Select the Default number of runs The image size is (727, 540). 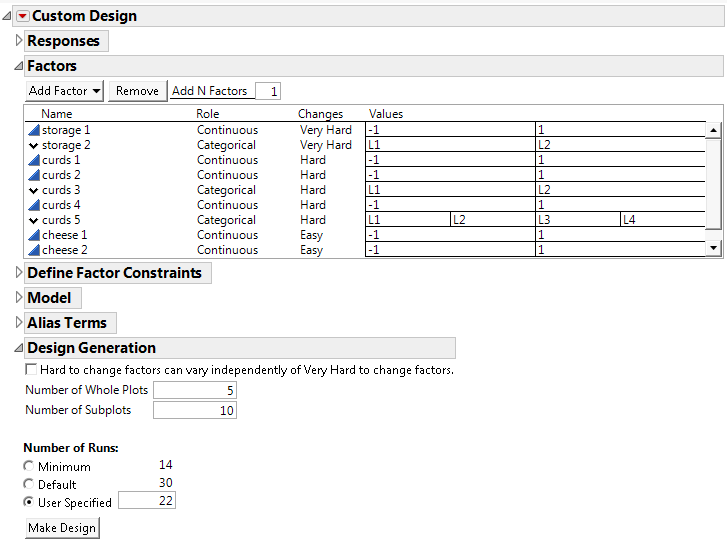coord(29,484)
